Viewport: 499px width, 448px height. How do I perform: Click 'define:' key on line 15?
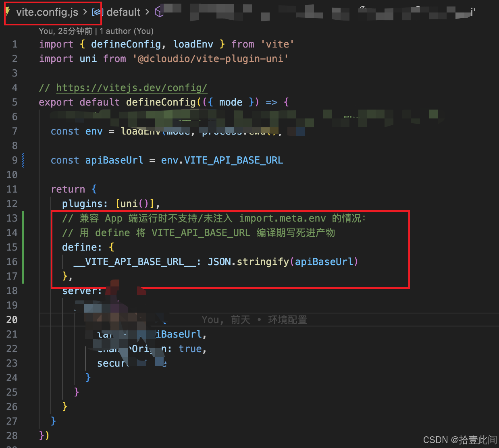82,247
